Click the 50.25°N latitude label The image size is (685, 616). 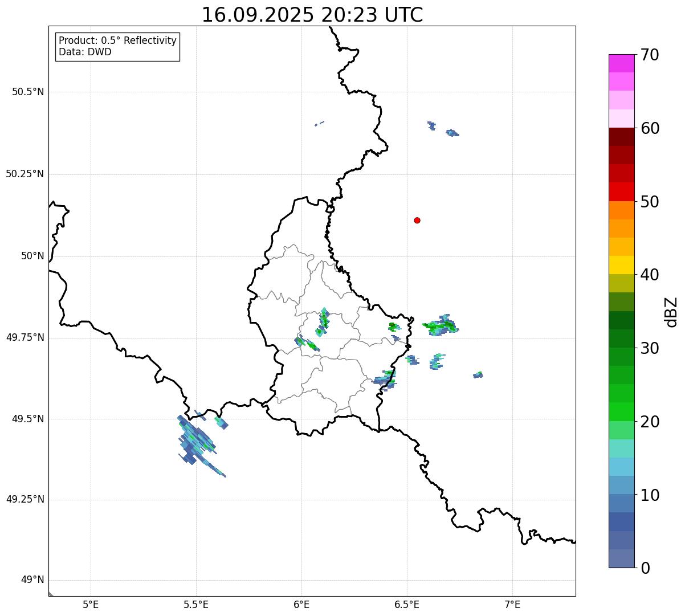click(25, 174)
